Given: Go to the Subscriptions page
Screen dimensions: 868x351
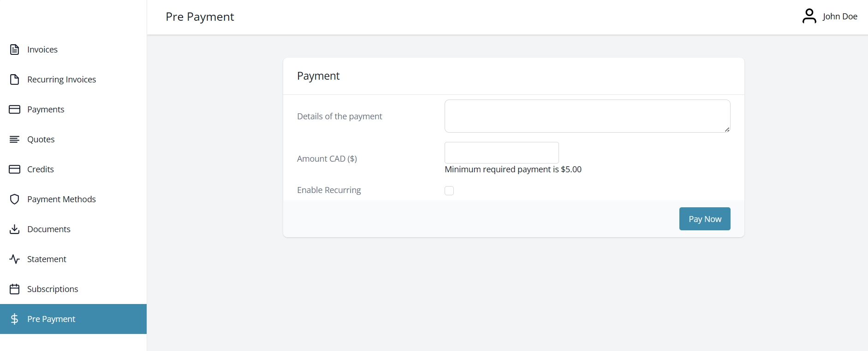Looking at the screenshot, I should (53, 289).
